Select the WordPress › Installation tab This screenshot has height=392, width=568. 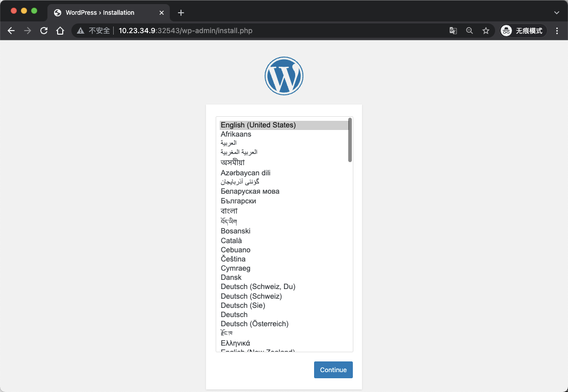(x=108, y=13)
